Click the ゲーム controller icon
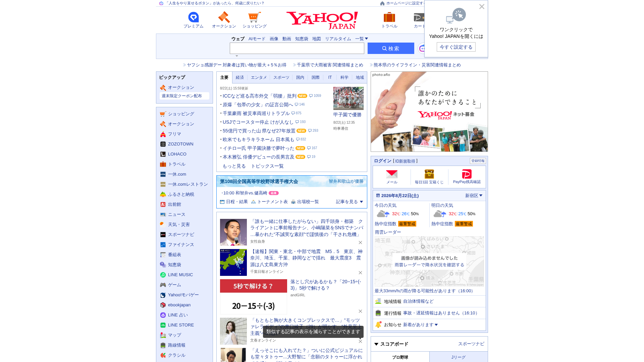644x362 pixels. 163,285
